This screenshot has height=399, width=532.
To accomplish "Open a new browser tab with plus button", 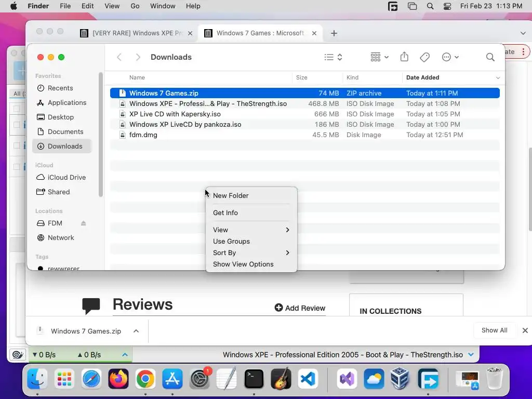I will click(334, 33).
